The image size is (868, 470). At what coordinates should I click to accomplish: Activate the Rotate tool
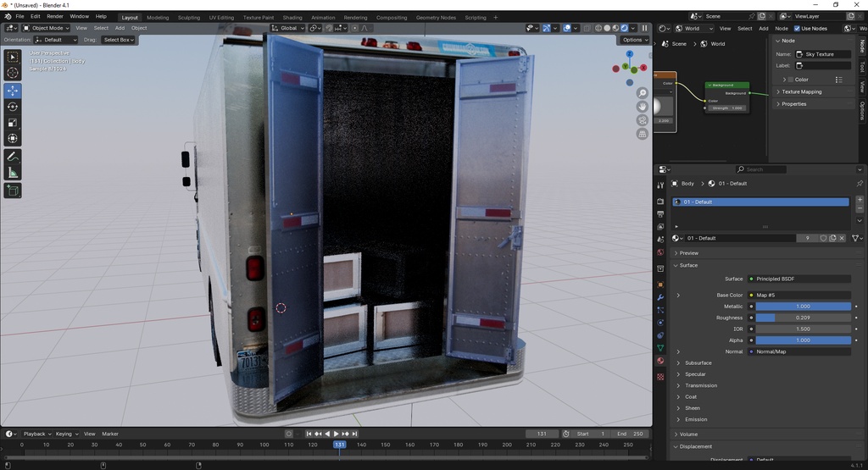tap(13, 107)
